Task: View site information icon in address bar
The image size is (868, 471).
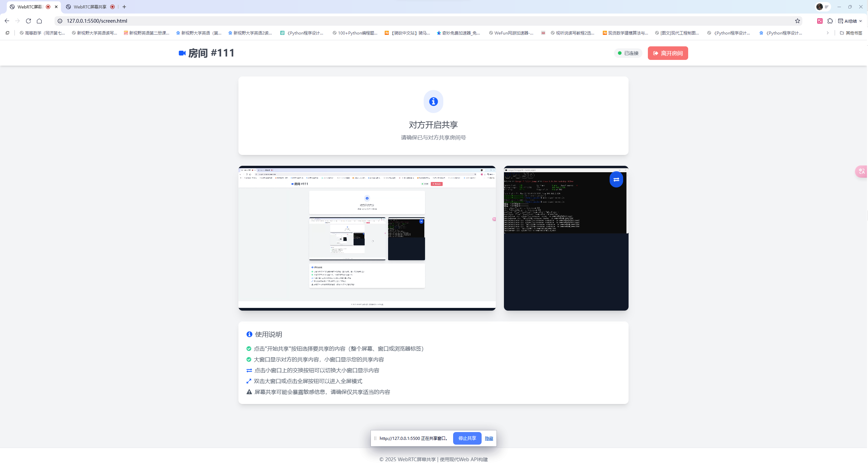Action: pyautogui.click(x=60, y=21)
